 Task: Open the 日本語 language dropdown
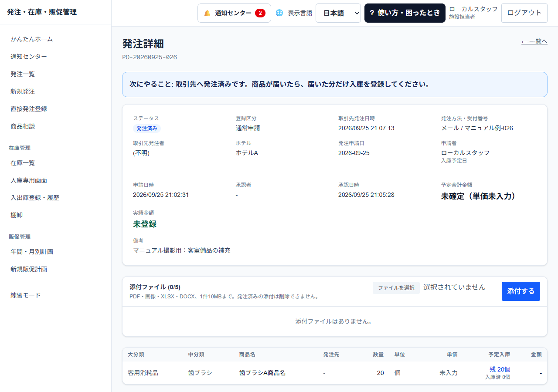[x=338, y=13]
